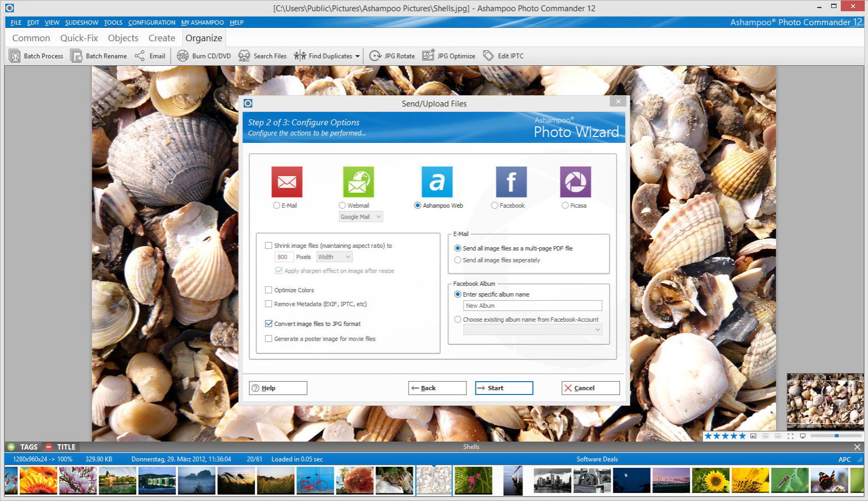Open the Edit IPTC tool

(x=503, y=56)
